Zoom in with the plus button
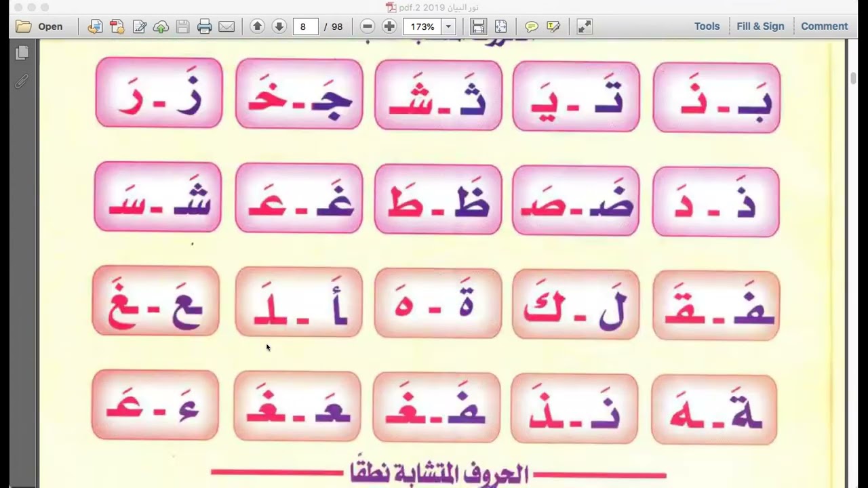Screen dimensions: 868x488 click(x=389, y=26)
